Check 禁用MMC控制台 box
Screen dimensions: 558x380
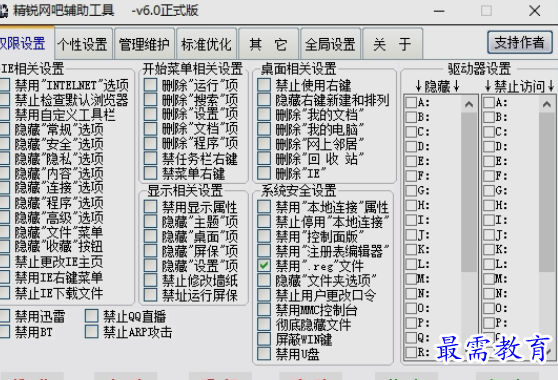point(264,310)
